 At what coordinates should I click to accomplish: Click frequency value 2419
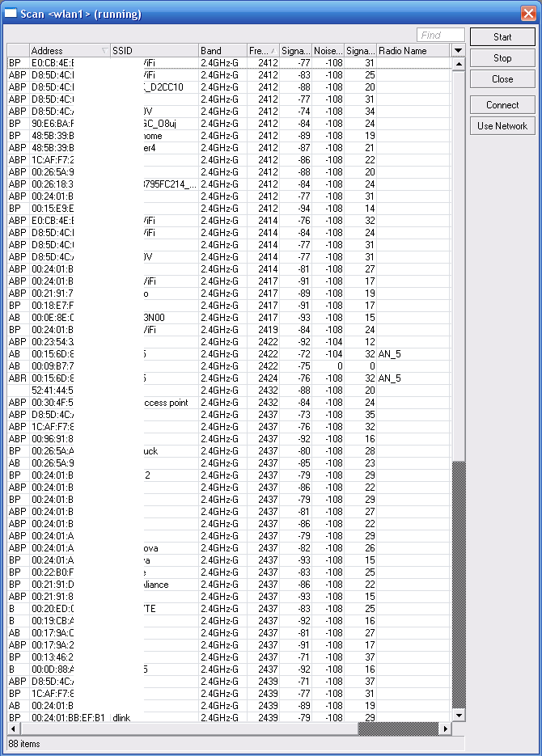click(268, 330)
